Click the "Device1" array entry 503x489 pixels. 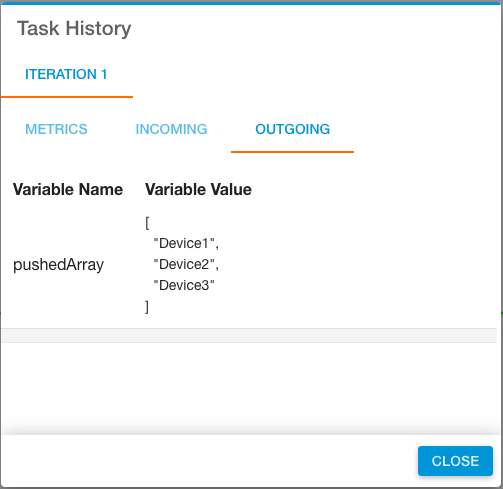(x=186, y=243)
